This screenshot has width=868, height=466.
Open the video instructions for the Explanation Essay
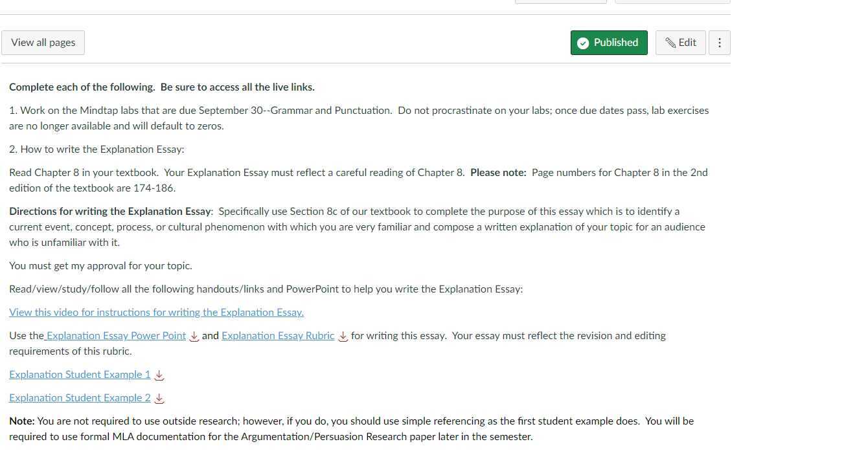pos(156,312)
